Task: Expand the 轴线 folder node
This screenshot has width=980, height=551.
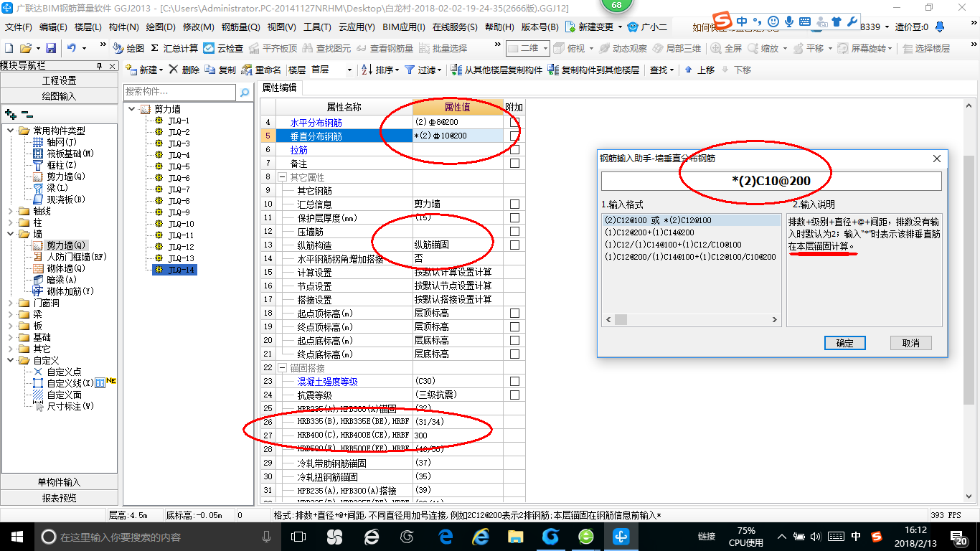Action: tap(11, 211)
